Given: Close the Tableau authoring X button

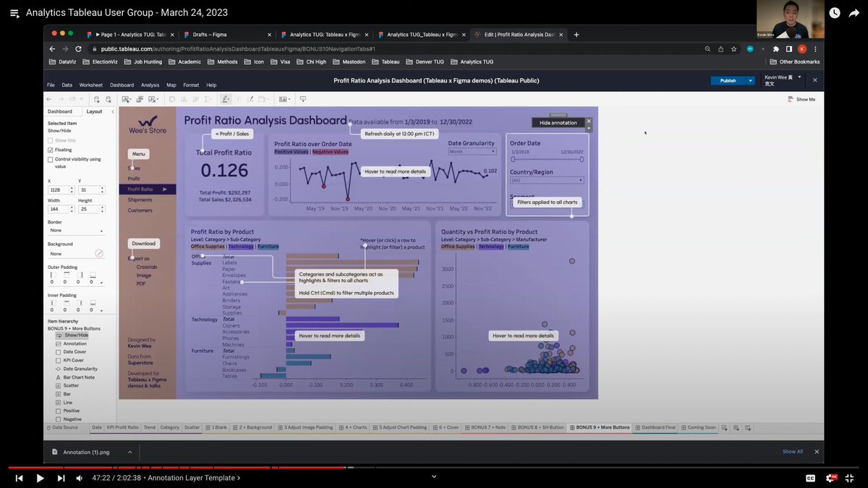Looking at the screenshot, I should pyautogui.click(x=815, y=80).
